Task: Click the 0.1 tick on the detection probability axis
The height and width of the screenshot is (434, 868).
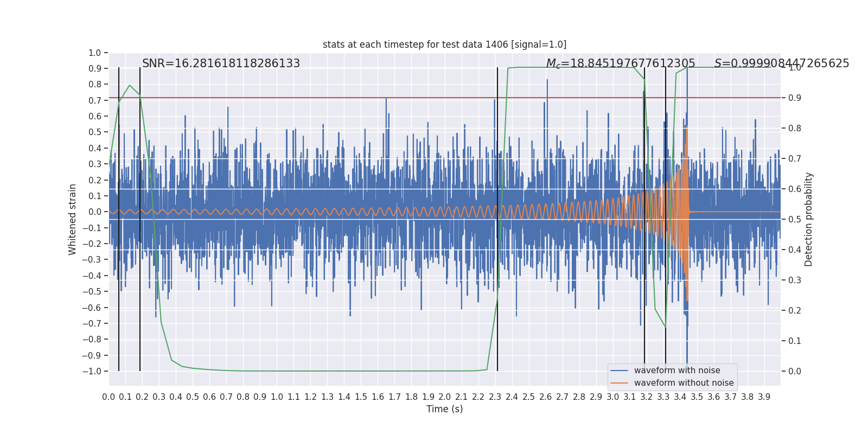Action: 794,341
